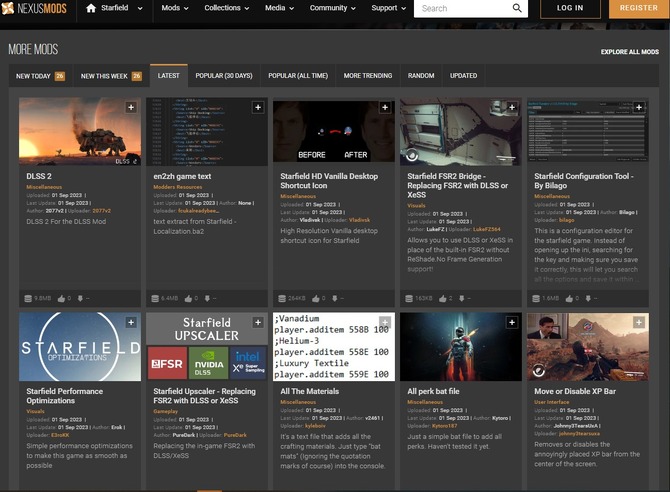This screenshot has width=670, height=492.
Task: Add All perk bat file plus icon
Action: click(x=512, y=322)
